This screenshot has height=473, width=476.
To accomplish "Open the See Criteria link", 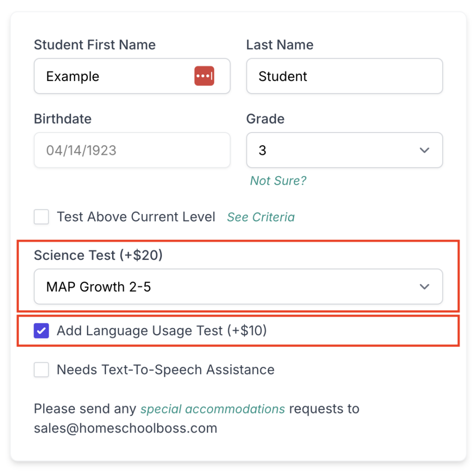I will (x=261, y=217).
